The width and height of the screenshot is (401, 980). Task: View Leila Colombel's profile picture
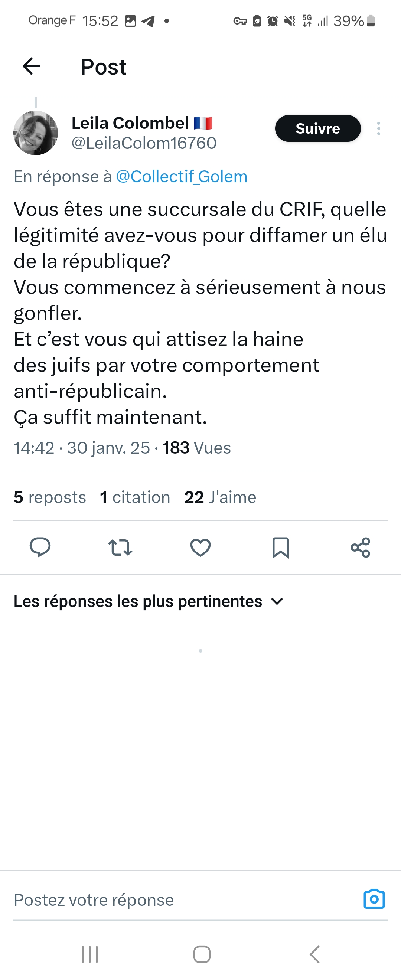coord(36,133)
